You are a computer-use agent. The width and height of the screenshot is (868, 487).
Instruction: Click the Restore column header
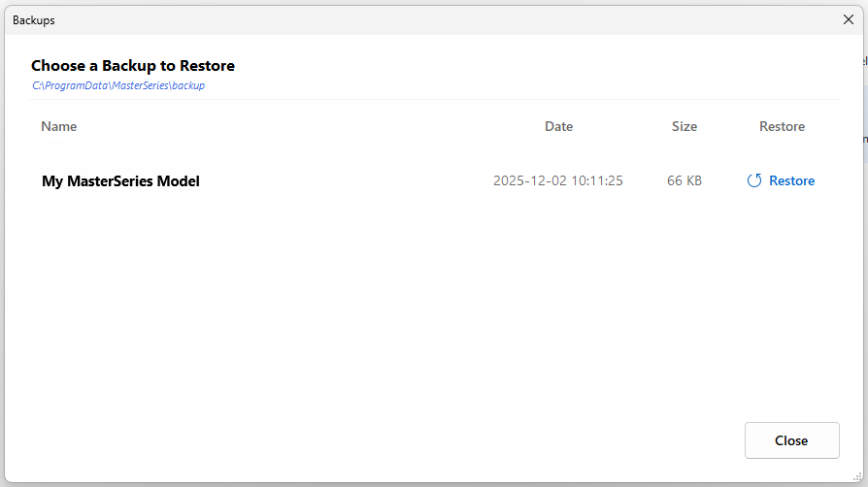click(782, 126)
